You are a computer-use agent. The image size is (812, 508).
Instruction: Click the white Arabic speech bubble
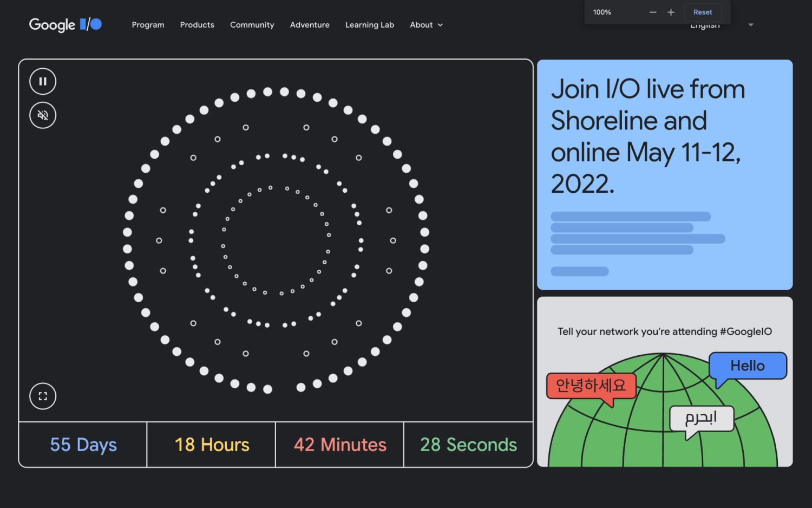click(x=701, y=418)
